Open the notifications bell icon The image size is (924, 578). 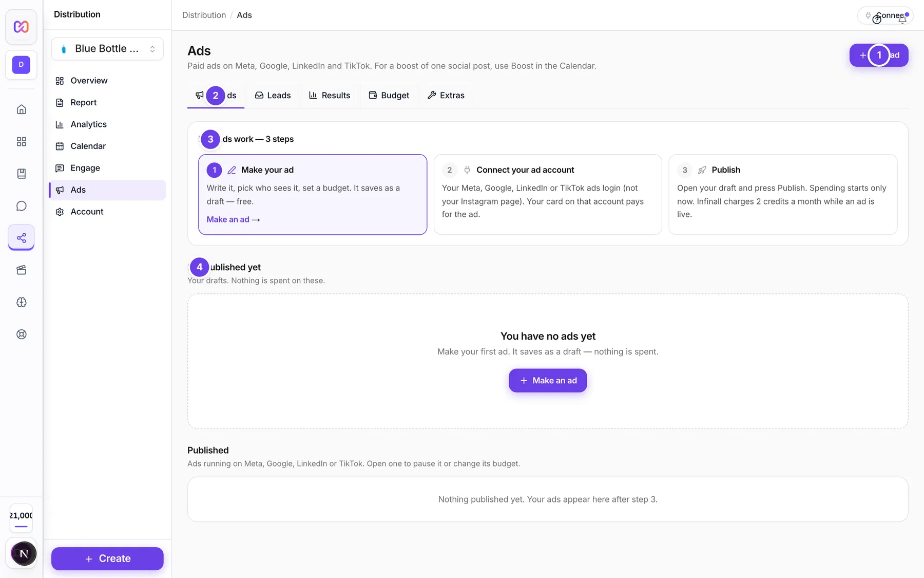(902, 20)
